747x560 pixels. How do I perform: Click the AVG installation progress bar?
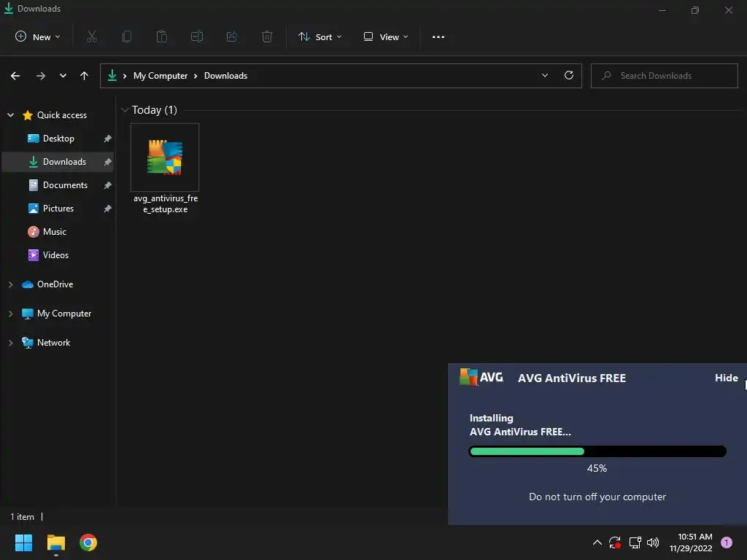tap(597, 451)
